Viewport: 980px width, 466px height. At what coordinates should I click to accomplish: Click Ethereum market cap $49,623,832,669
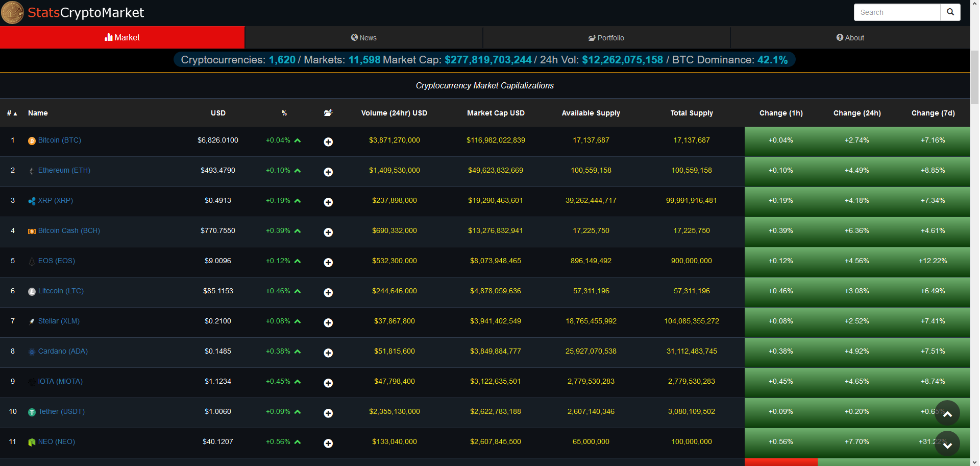point(496,170)
